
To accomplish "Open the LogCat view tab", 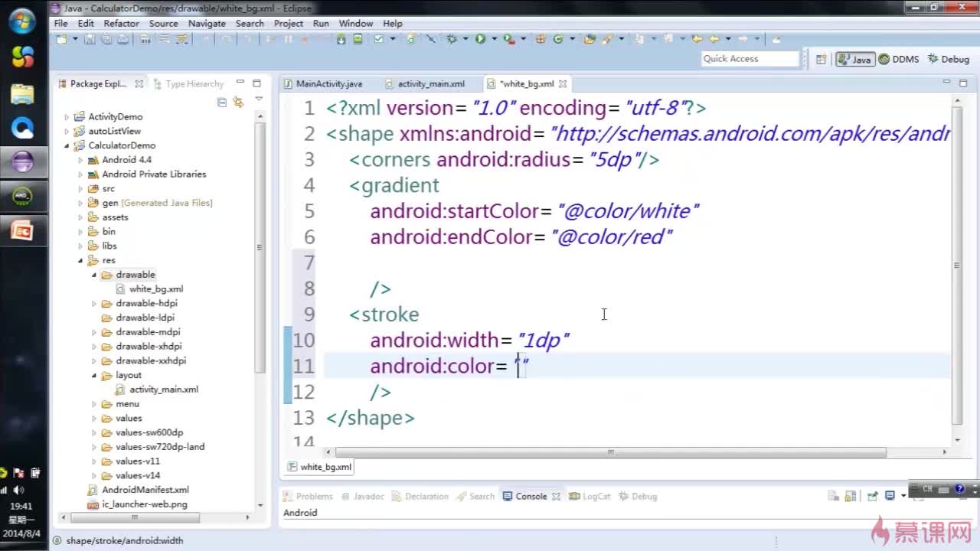I will pyautogui.click(x=590, y=497).
